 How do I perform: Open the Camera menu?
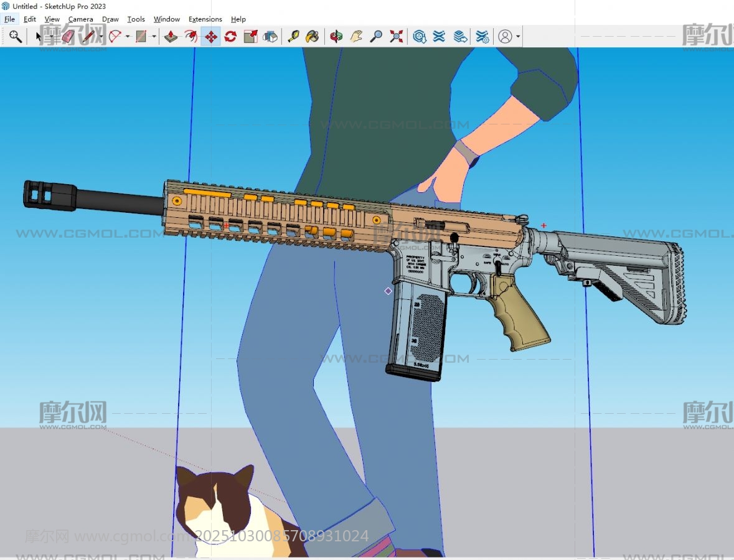tap(80, 19)
